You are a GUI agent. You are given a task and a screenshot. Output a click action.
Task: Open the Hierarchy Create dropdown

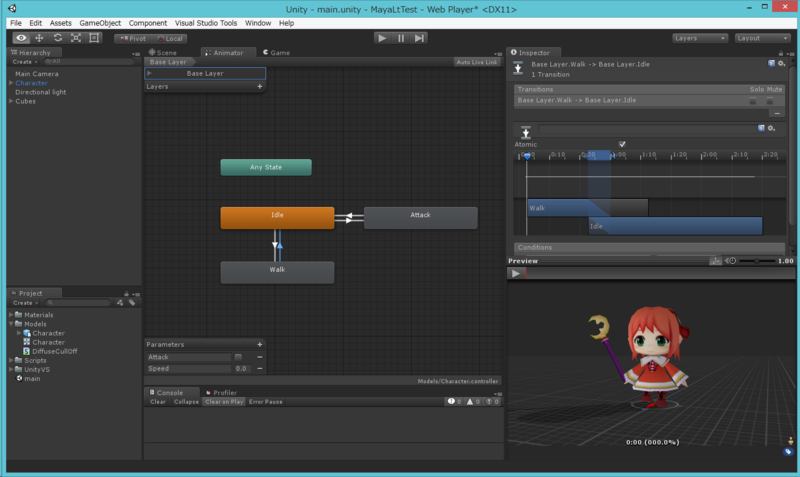point(24,62)
